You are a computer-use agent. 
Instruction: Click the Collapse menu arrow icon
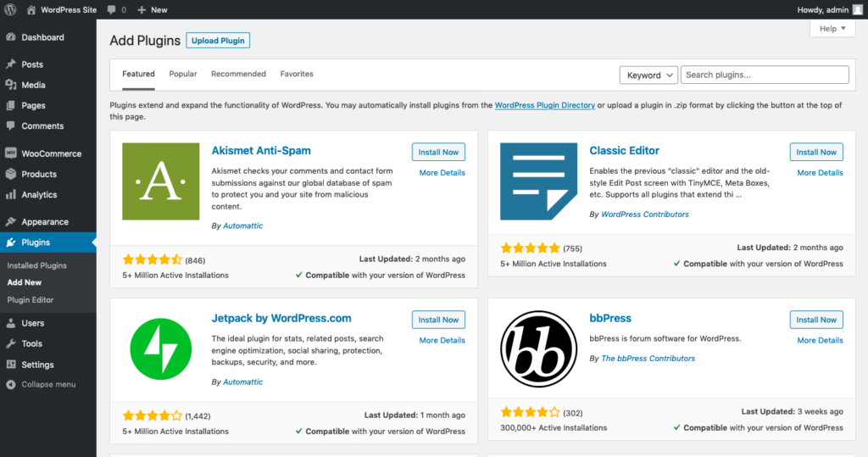pos(10,384)
